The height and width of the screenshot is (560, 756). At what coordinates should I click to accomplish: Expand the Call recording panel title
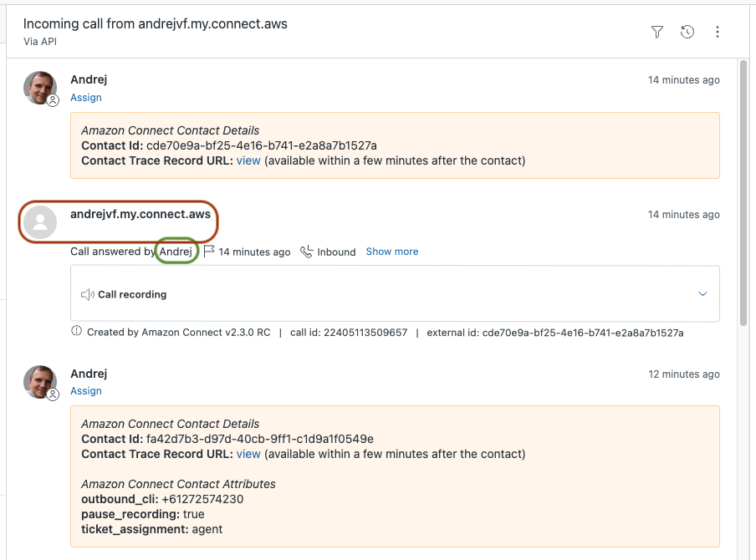click(132, 294)
